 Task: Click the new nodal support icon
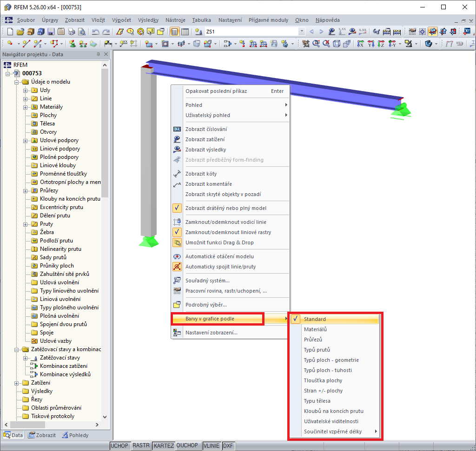72,44
